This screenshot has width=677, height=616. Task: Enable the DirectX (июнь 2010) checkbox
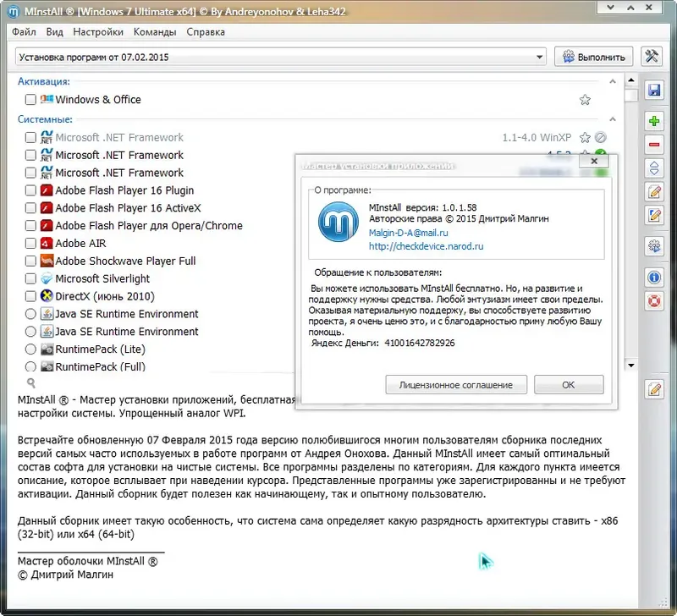point(29,296)
